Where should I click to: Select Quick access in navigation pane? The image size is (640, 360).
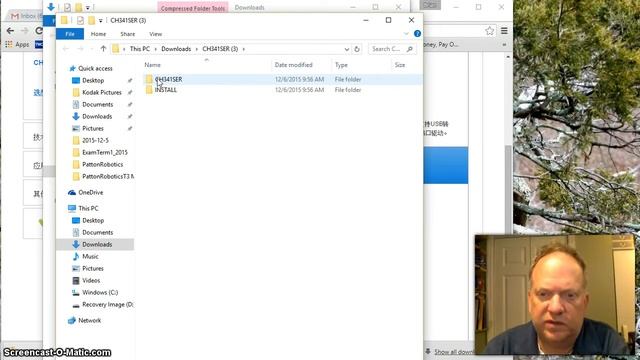(95, 69)
